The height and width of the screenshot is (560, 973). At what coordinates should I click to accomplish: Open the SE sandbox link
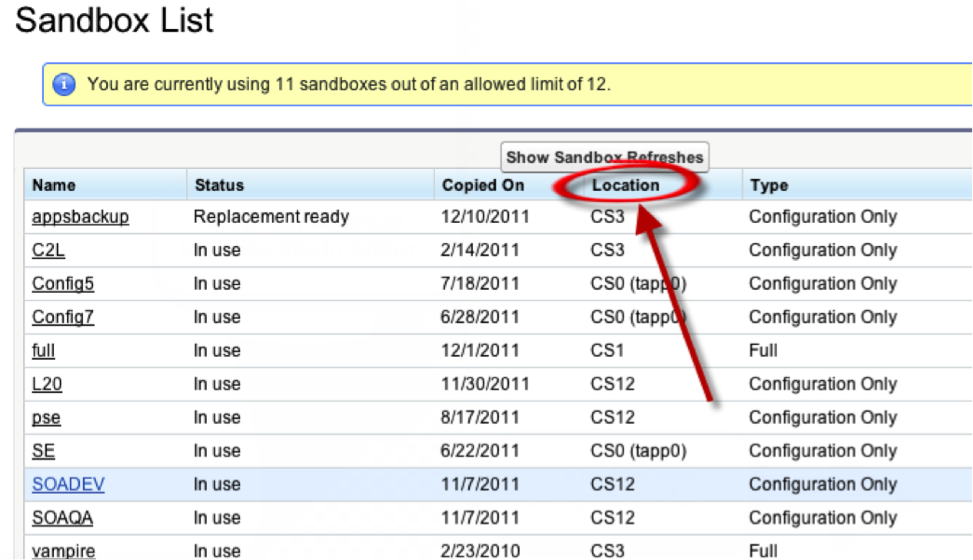(x=43, y=451)
